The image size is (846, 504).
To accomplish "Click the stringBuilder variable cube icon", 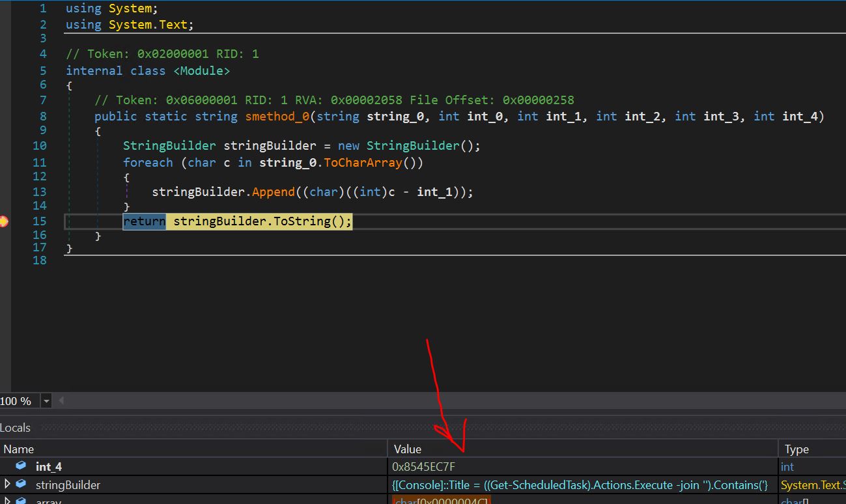I will click(x=21, y=484).
